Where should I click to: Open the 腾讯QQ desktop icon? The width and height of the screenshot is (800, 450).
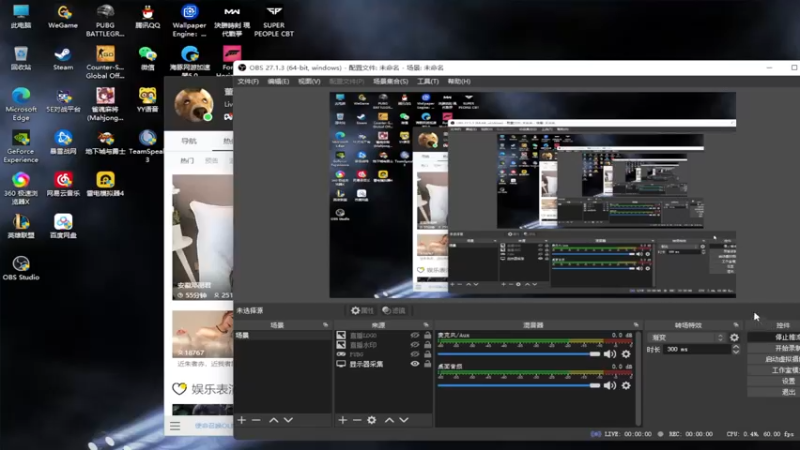pos(147,16)
